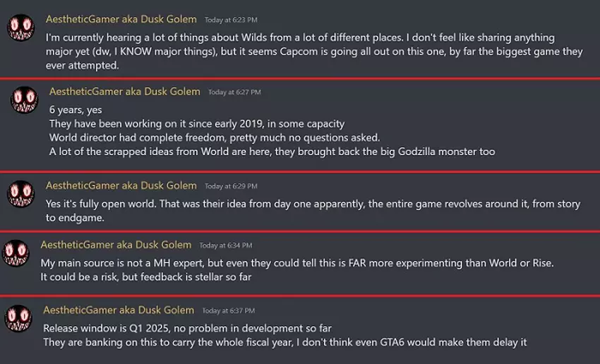This screenshot has width=600, height=364.
Task: Select username above the "fully open world" message
Action: 121,186
